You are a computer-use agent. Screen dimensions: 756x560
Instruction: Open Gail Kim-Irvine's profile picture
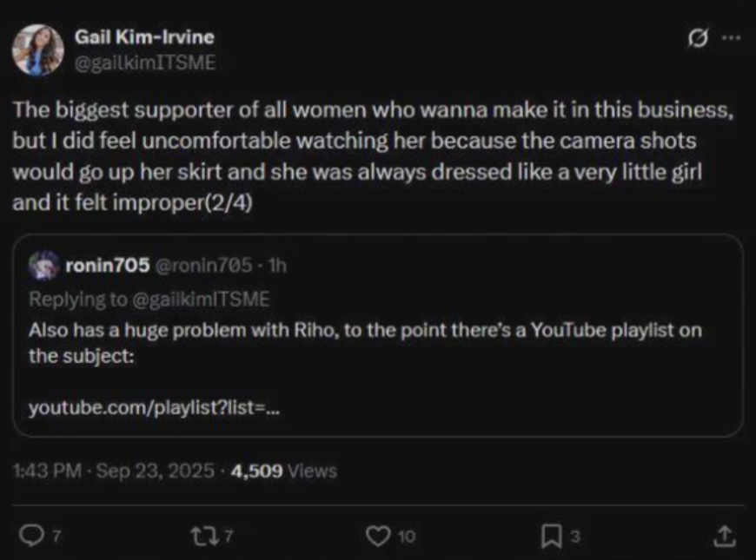point(37,49)
